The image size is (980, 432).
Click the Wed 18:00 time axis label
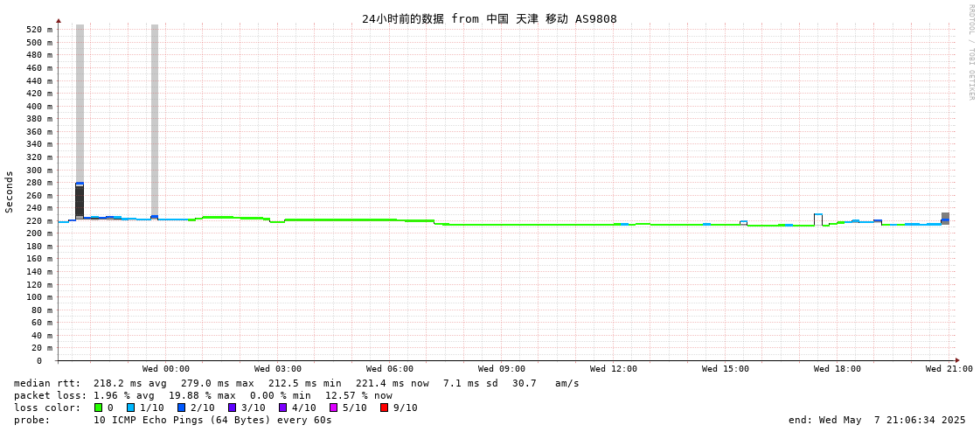(837, 369)
